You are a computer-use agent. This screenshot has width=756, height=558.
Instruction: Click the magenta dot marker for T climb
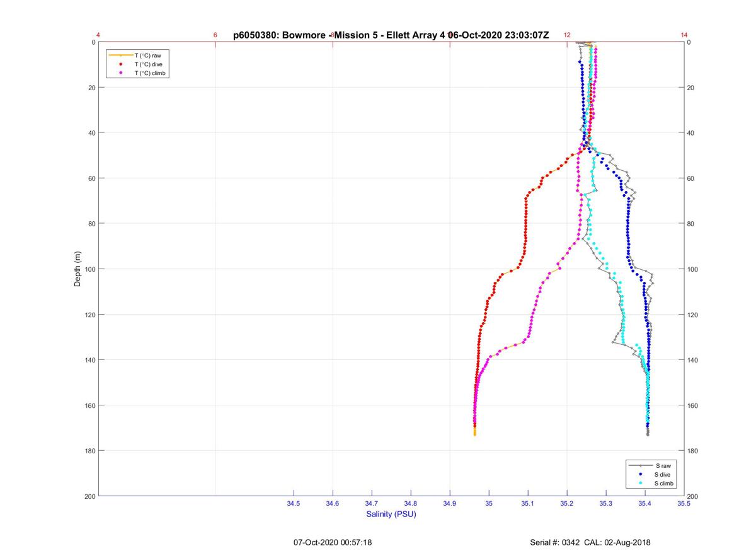click(120, 73)
